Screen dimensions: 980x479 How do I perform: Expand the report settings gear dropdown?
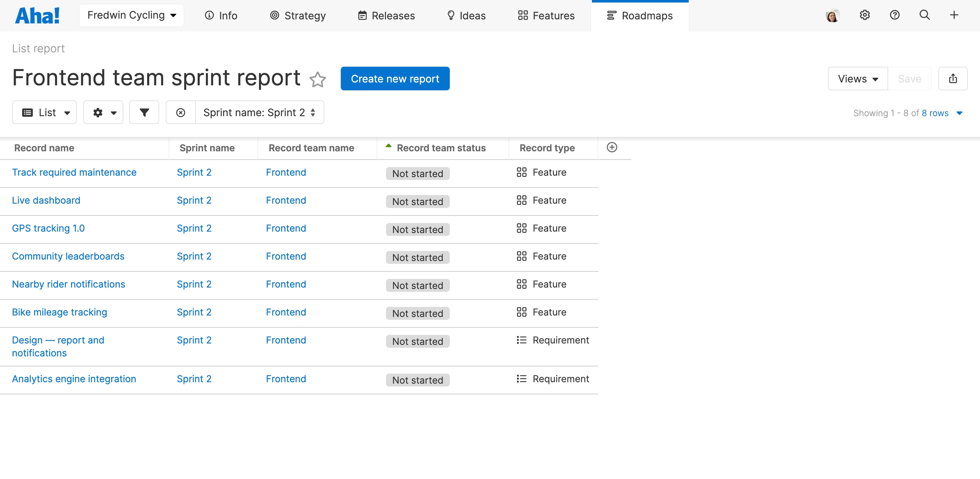click(103, 113)
